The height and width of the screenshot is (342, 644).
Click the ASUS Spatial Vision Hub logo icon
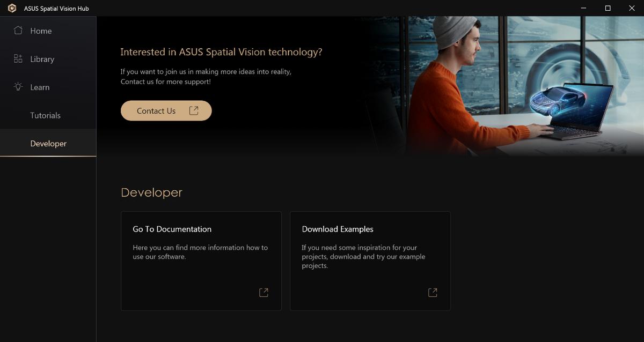coord(12,8)
